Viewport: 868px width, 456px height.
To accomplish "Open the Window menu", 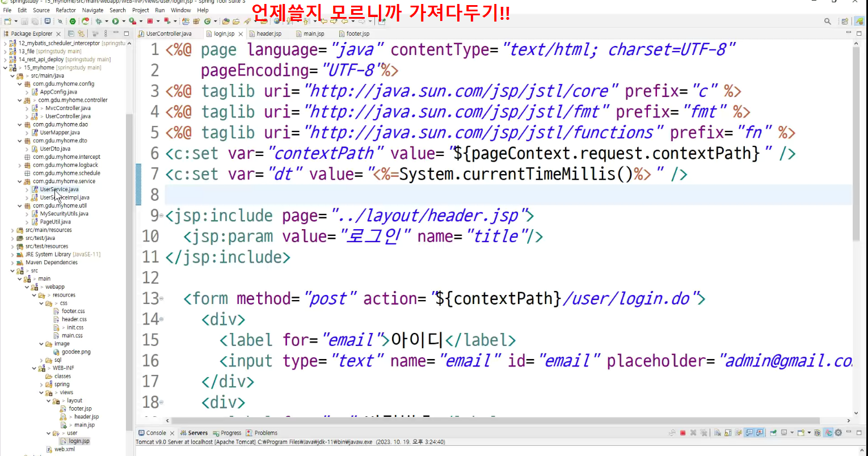I will tap(181, 10).
